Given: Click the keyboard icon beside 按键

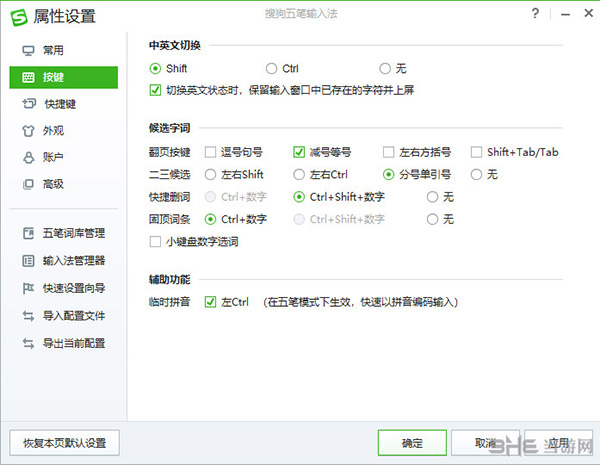Looking at the screenshot, I should coord(28,77).
